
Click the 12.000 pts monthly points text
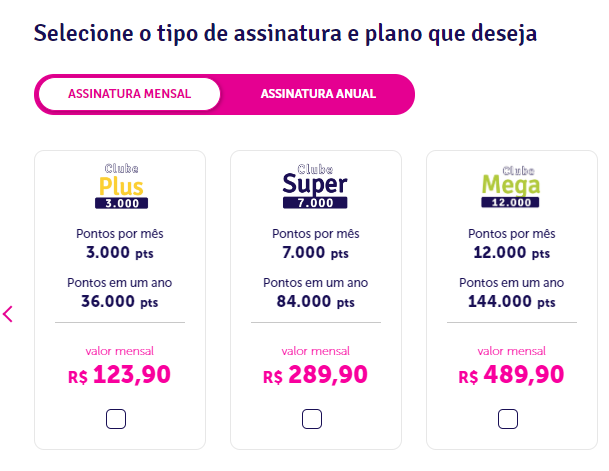point(512,252)
